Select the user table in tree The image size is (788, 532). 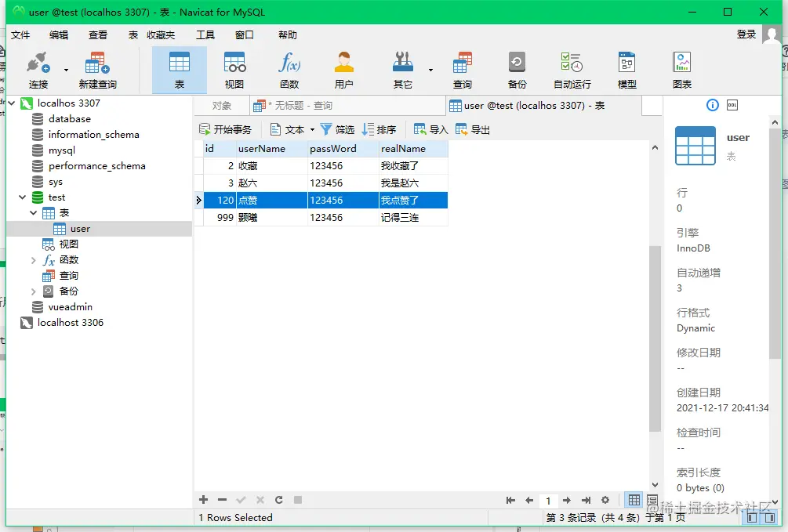(80, 229)
